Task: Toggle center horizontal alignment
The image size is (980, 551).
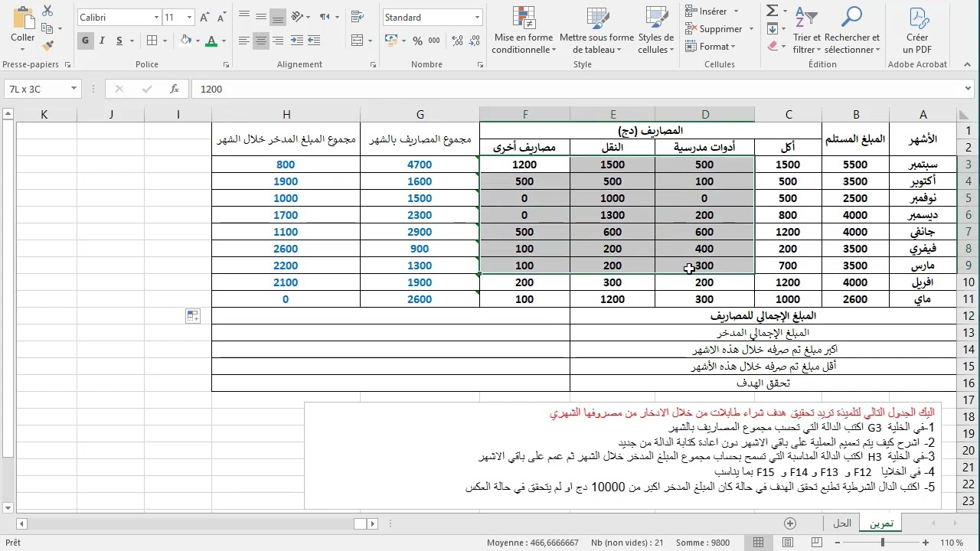Action: tap(261, 41)
